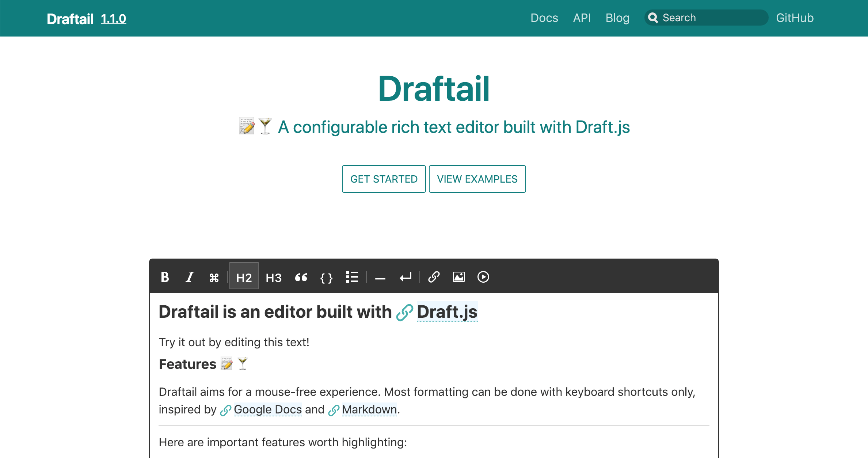The image size is (868, 458).
Task: Click the GET STARTED button
Action: (x=384, y=179)
